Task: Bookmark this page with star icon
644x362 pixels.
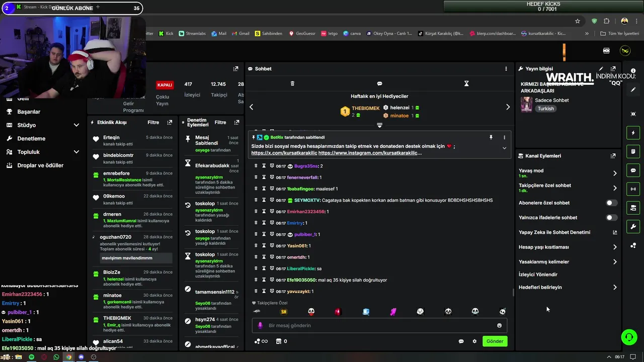Action: pyautogui.click(x=578, y=21)
